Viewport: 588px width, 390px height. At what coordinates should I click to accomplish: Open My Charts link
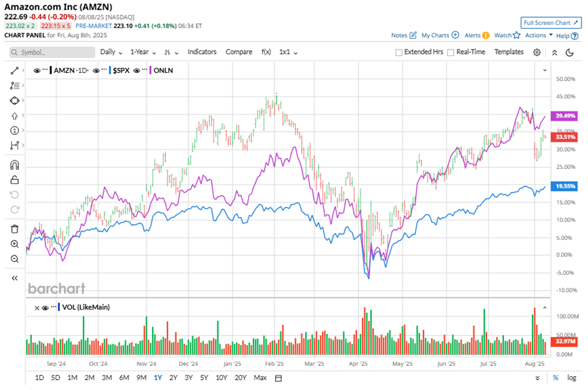(440, 35)
